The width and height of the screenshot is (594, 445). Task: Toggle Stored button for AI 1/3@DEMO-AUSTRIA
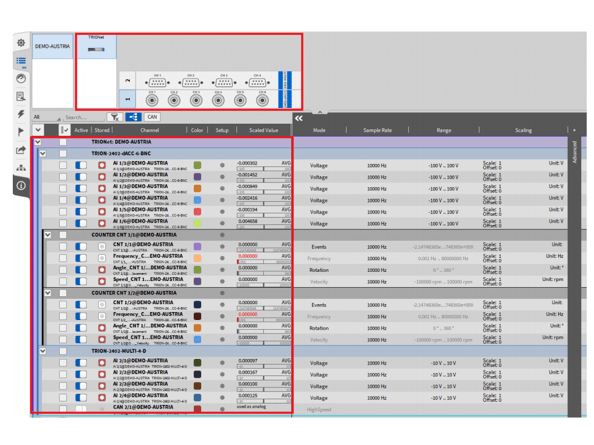coord(102,188)
